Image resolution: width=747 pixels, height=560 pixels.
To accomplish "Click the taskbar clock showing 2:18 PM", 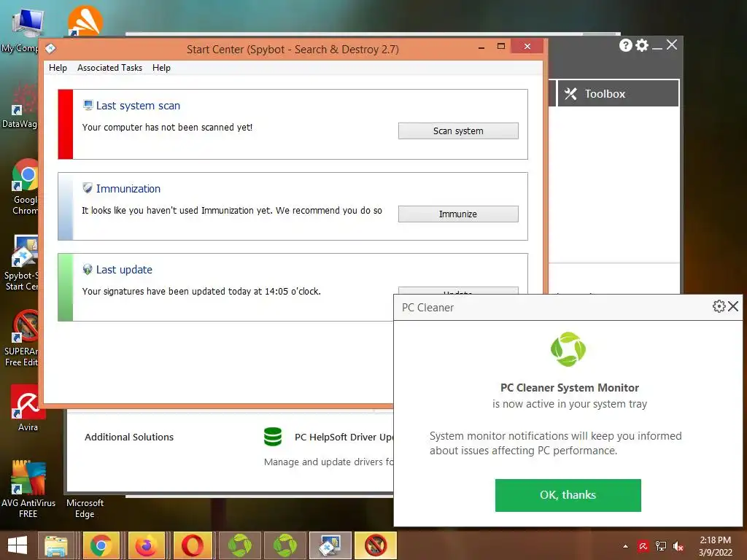I will point(715,546).
